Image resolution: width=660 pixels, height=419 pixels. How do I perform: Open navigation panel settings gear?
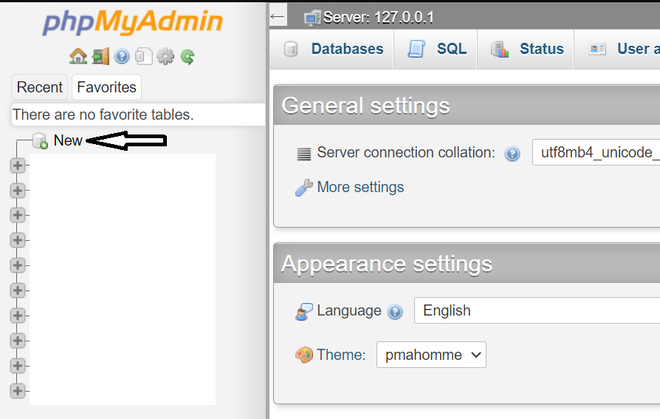click(165, 56)
